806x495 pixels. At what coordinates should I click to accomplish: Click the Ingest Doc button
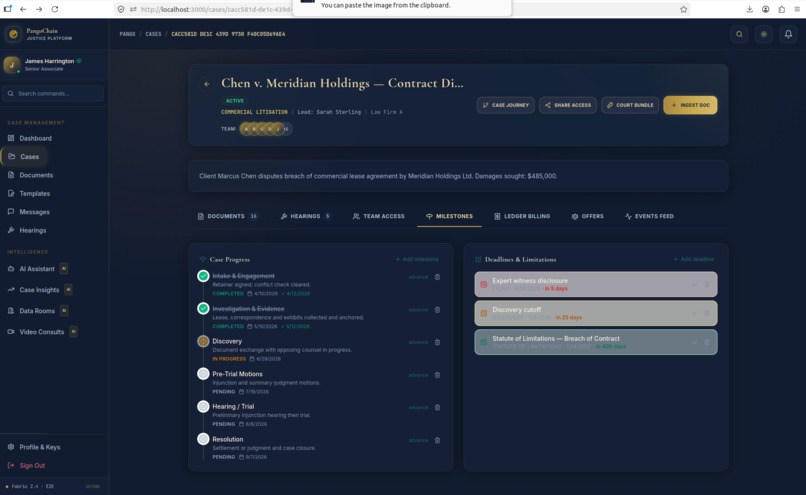tap(690, 105)
